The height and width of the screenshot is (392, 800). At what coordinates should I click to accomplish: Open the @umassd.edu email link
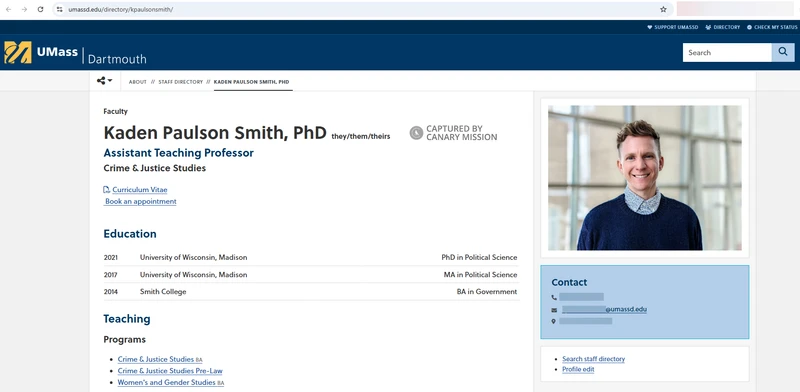(604, 309)
